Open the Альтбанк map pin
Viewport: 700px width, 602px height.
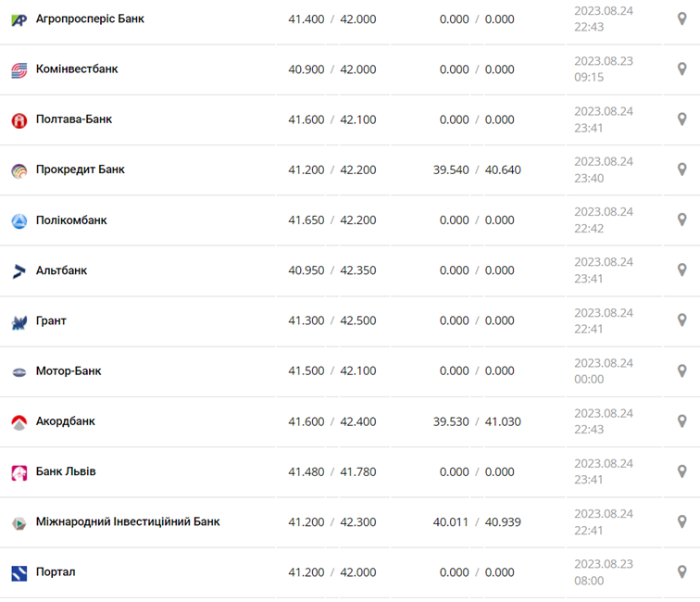pos(681,270)
